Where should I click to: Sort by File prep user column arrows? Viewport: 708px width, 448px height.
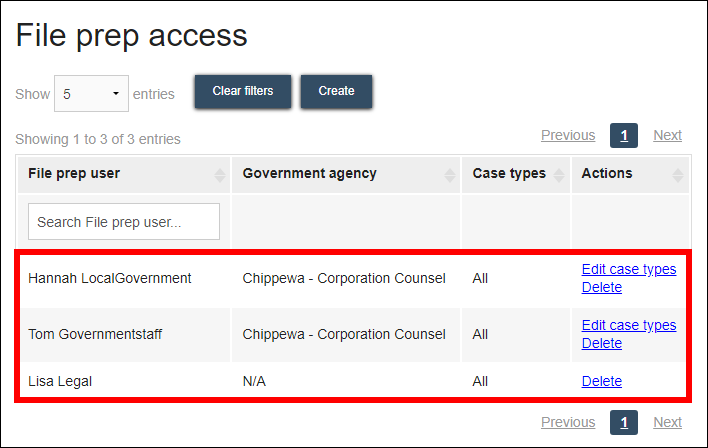(220, 175)
